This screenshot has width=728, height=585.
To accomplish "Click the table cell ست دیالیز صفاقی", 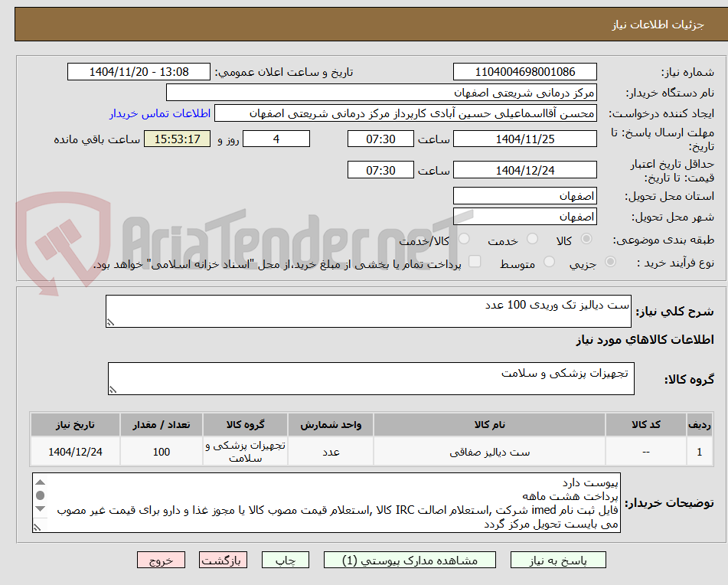I will [489, 452].
